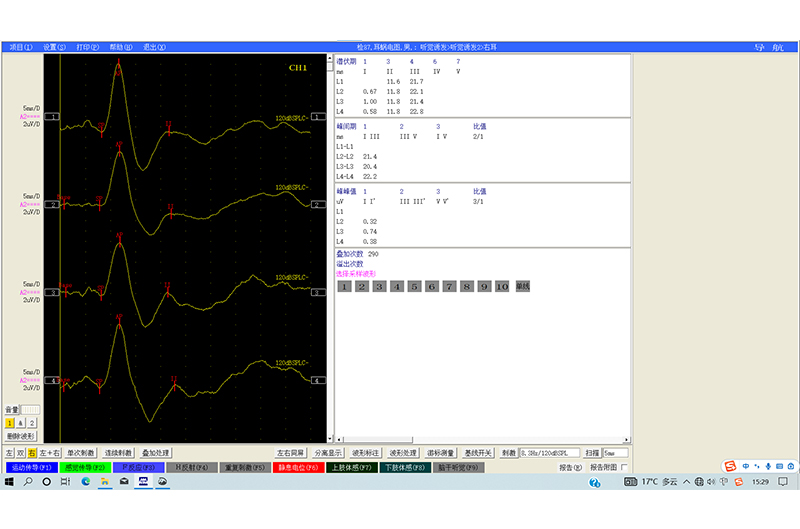
Task: Switch to 脑干听觉(F9) mode
Action: 459,467
